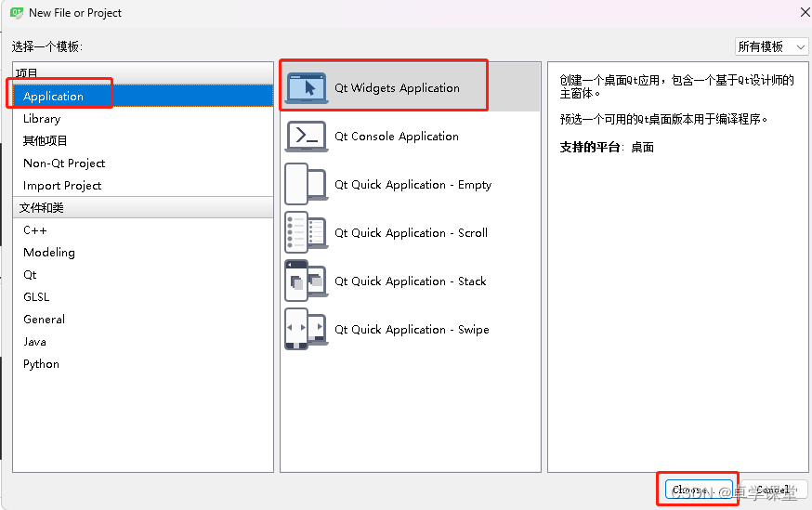Viewport: 812px width, 510px height.
Task: Select the Python category
Action: 143,364
